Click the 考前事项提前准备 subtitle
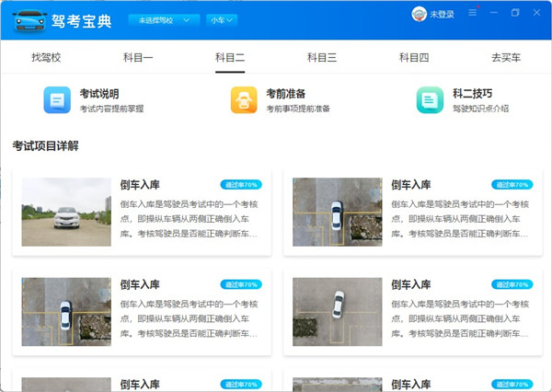Viewport: 552px width, 392px height. tap(298, 109)
